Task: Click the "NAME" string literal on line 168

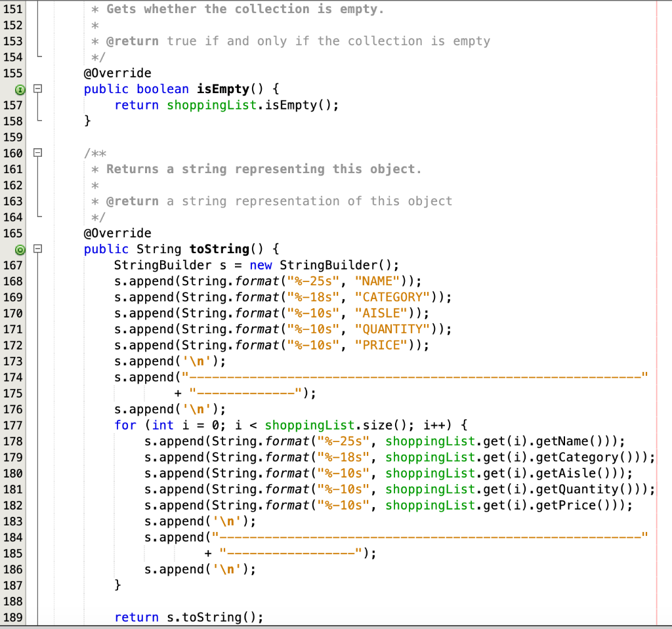Action: pyautogui.click(x=379, y=281)
